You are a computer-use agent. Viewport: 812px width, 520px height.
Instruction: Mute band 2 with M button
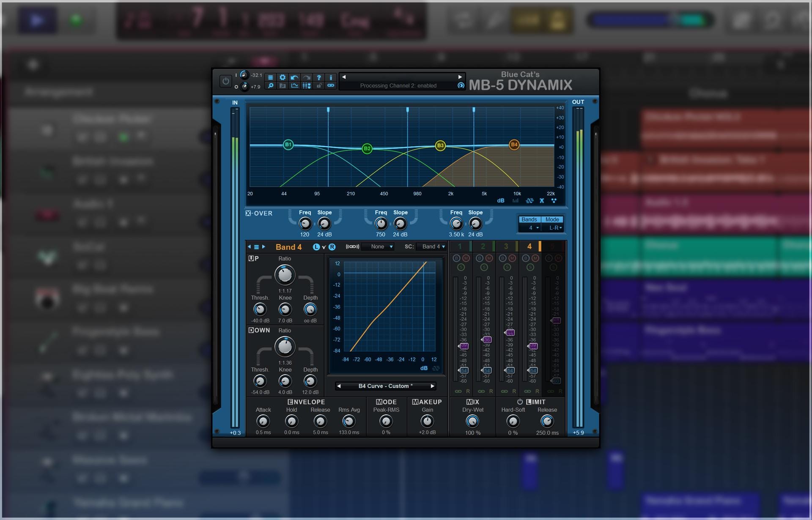click(489, 258)
